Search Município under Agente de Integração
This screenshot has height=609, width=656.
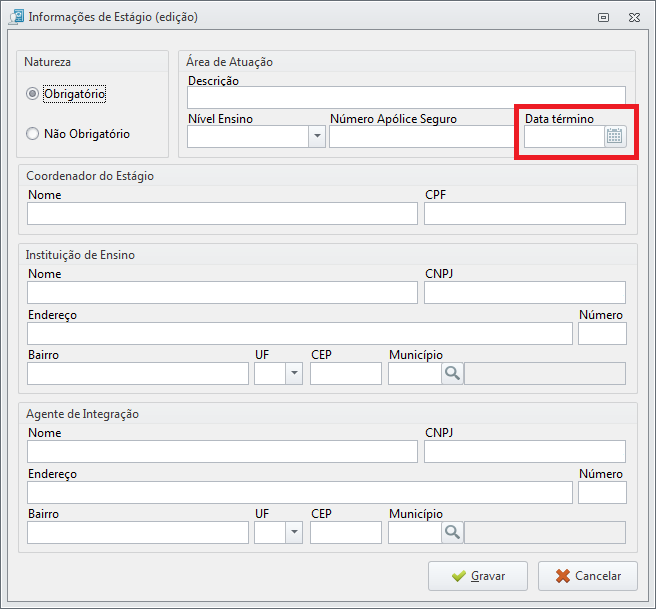point(452,532)
